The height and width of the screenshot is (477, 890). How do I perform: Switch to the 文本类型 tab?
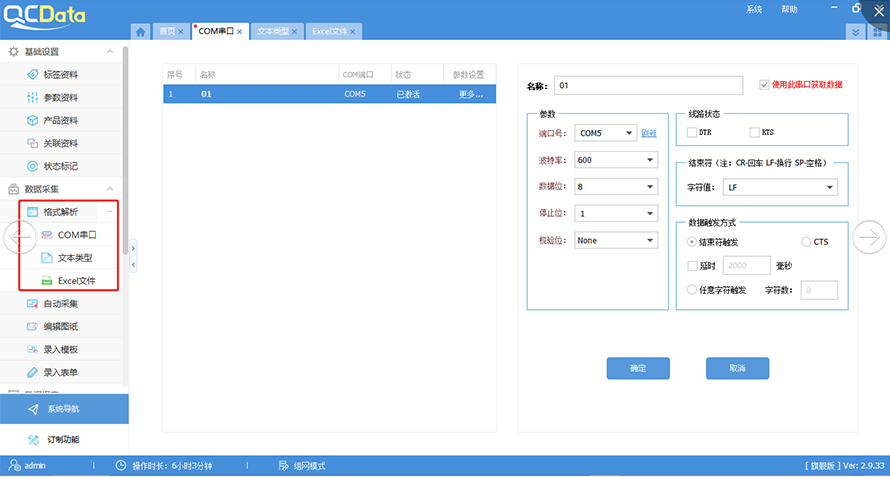[273, 31]
